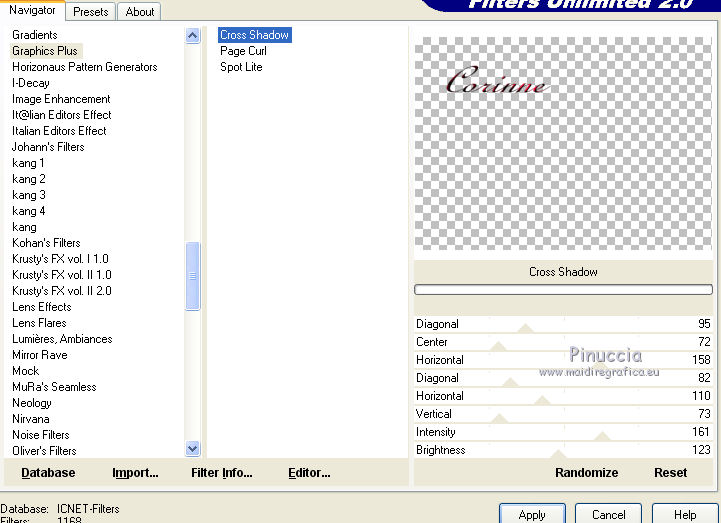Select Lens Flares category
Image resolution: width=721 pixels, height=523 pixels.
coord(39,323)
